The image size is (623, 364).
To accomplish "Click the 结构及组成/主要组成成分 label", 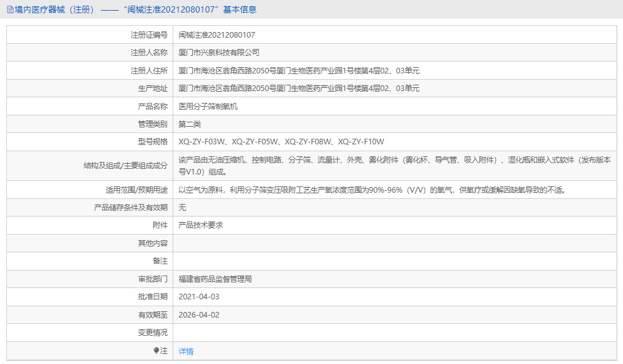I will (126, 166).
